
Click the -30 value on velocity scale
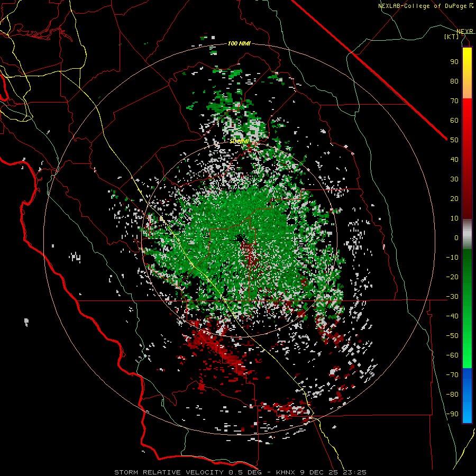point(452,297)
